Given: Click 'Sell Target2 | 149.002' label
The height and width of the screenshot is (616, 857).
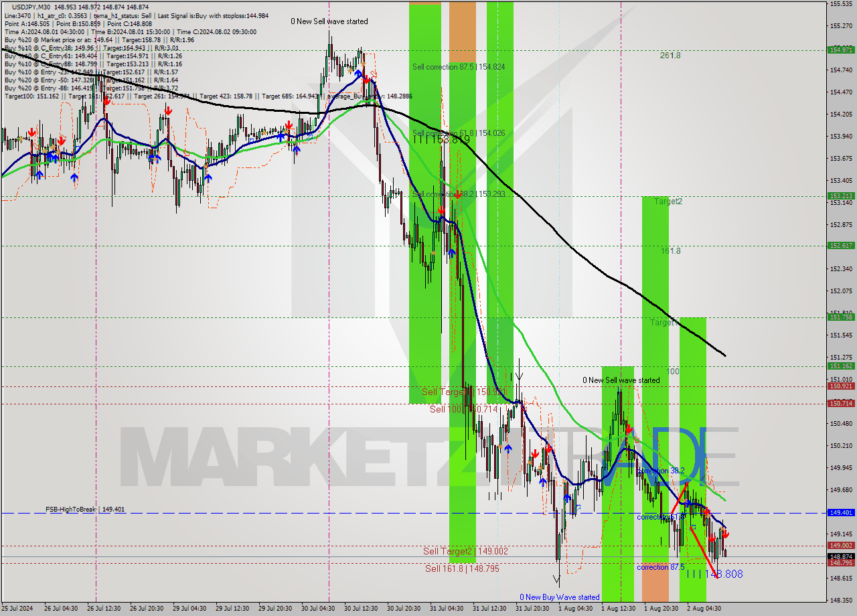Looking at the screenshot, I should click(465, 551).
